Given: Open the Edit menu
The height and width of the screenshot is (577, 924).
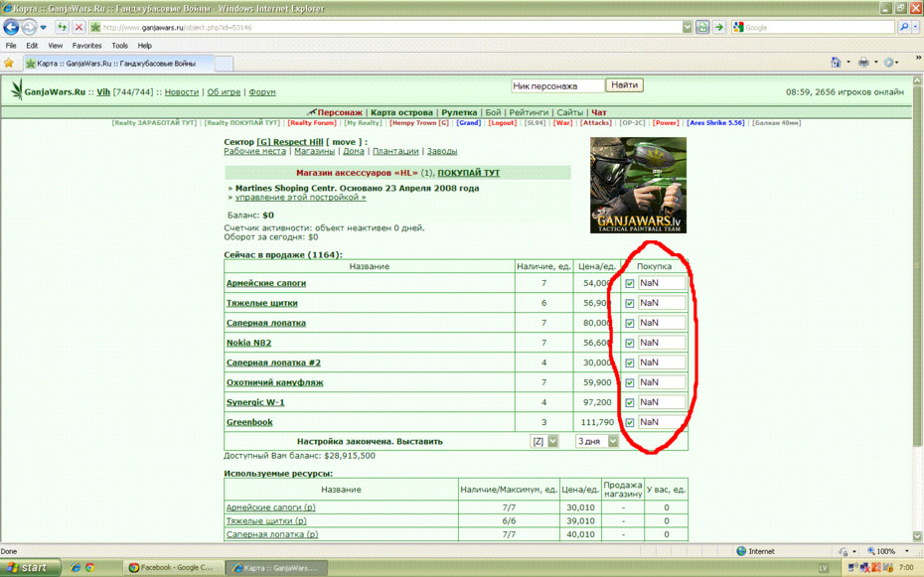Looking at the screenshot, I should coord(32,46).
